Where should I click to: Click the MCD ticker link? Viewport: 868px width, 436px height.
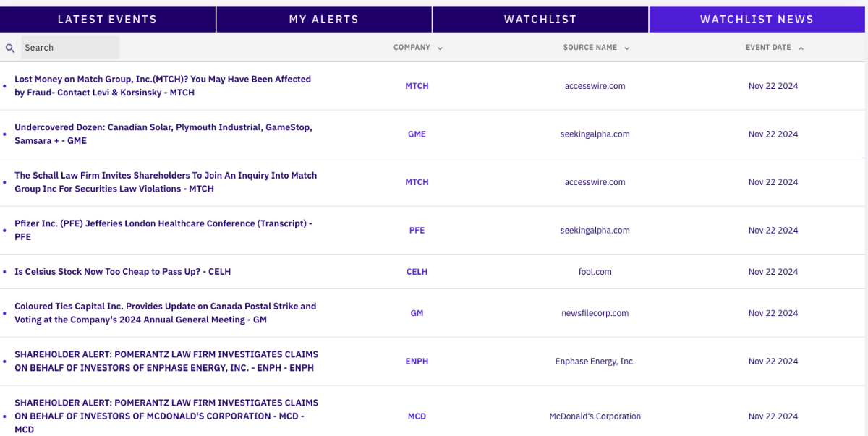click(417, 416)
